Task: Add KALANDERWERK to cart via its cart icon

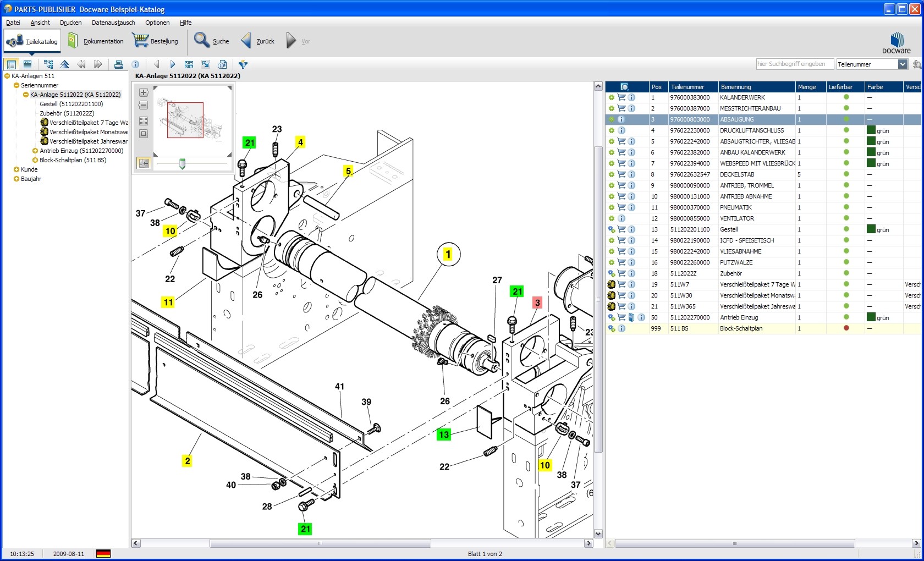Action: tap(621, 97)
